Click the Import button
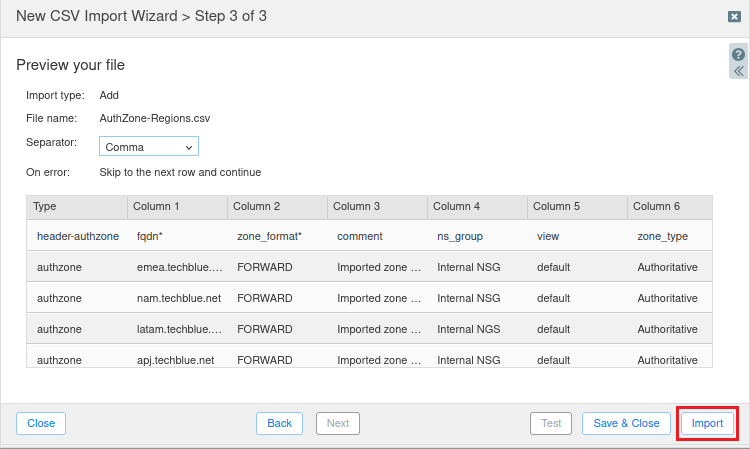 [x=707, y=423]
